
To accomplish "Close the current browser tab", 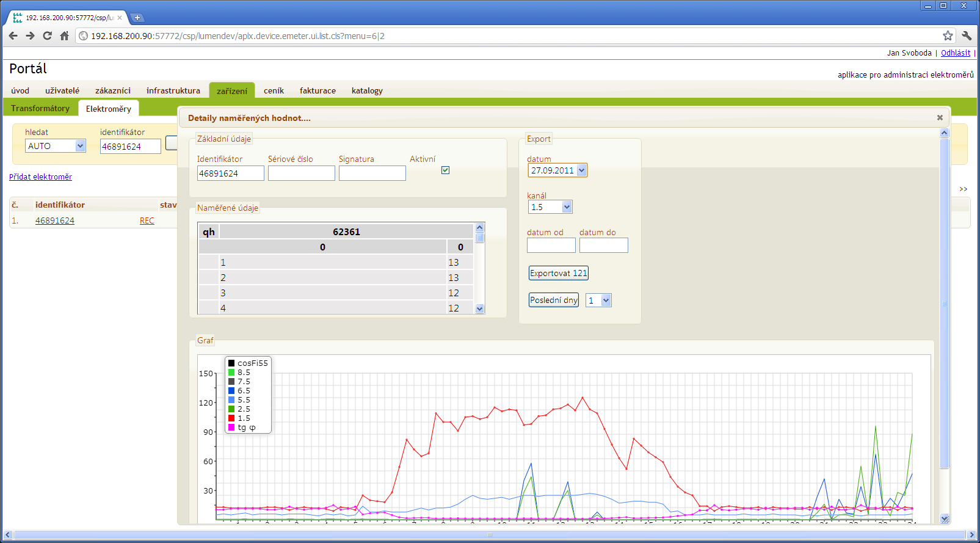I will pyautogui.click(x=120, y=18).
